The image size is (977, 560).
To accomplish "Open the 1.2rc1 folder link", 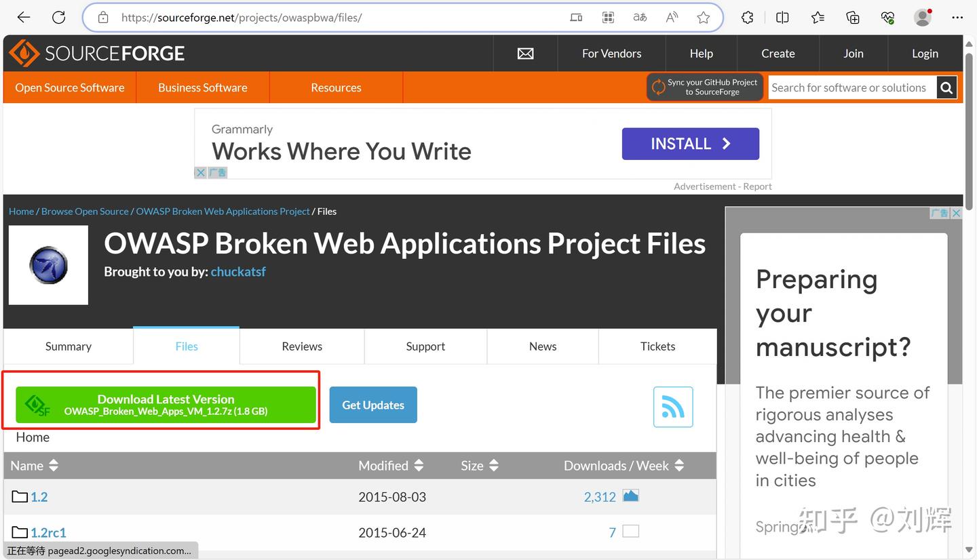I will coord(48,532).
